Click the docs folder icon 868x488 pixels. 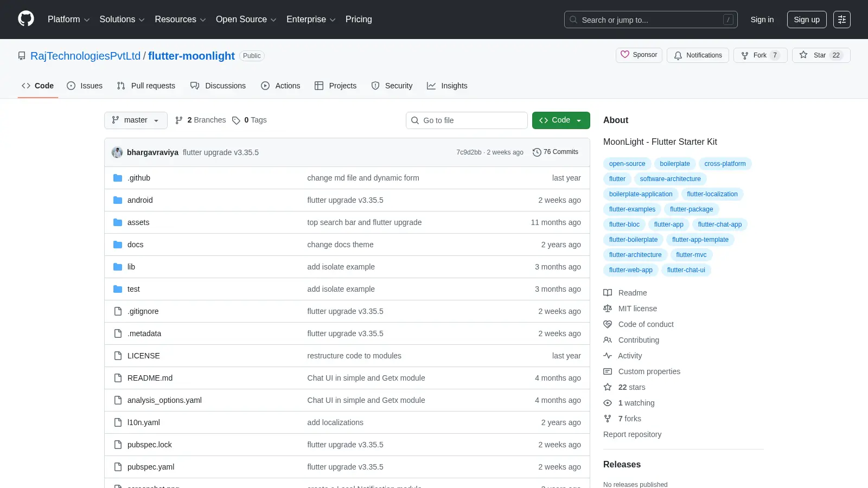(x=118, y=245)
